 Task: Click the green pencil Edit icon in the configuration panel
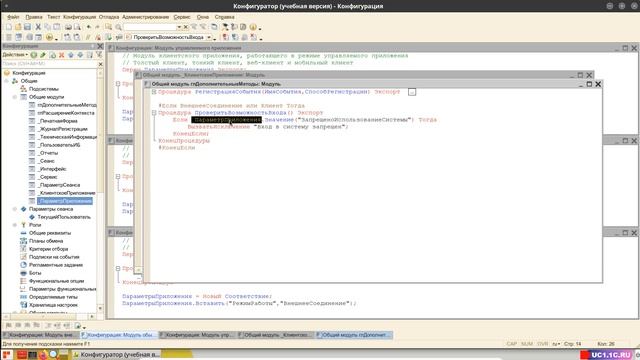point(43,55)
